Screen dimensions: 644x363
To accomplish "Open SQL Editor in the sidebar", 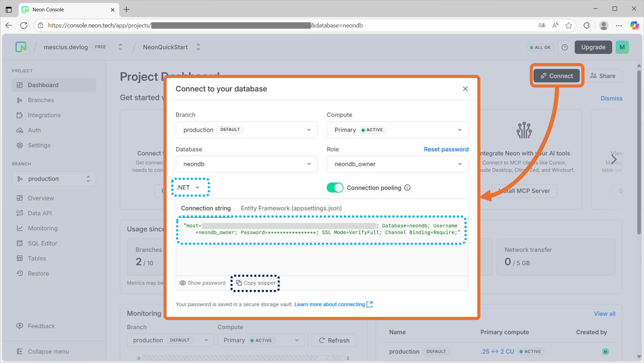I will tap(43, 243).
